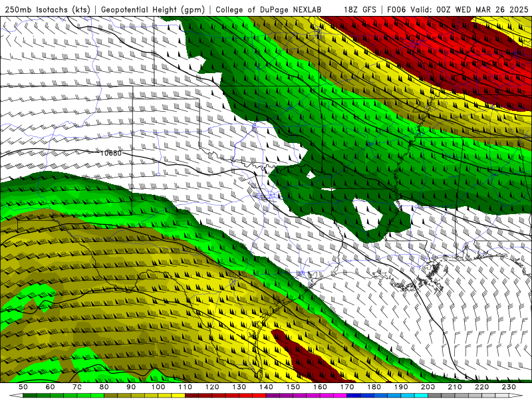Select the bright red swatch just before 140
Image resolution: width=532 pixels, height=399 pixels.
pyautogui.click(x=259, y=396)
